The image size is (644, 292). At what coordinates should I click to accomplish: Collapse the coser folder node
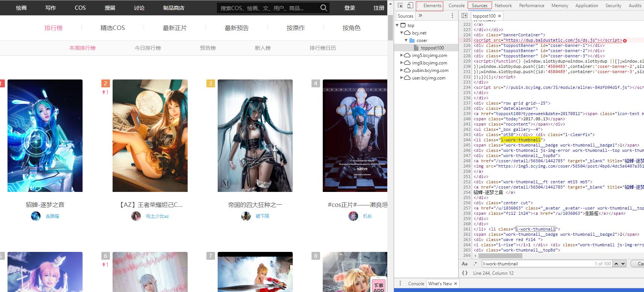(406, 40)
